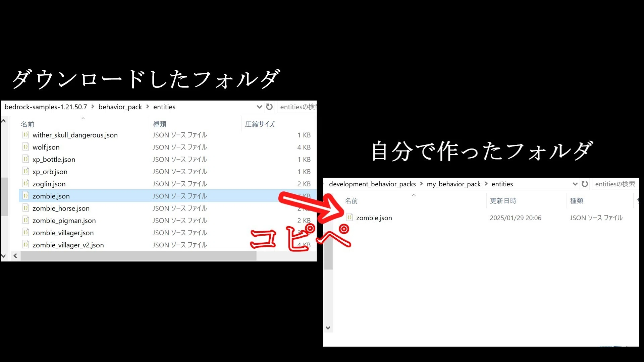This screenshot has width=644, height=362.
Task: Expand the chevron after my_behavior_pack breadcrumb
Action: 486,184
